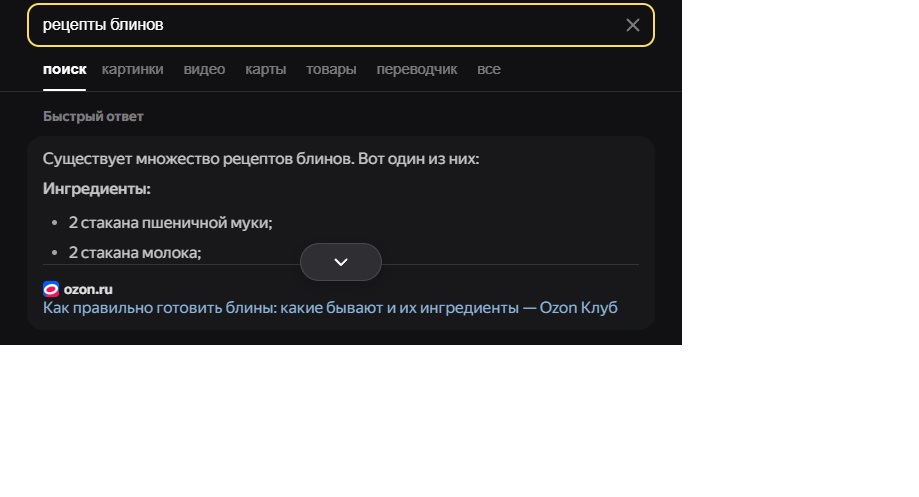Screen dimensions: 919x497
Task: Switch to the 'картинки' tab
Action: pyautogui.click(x=132, y=69)
